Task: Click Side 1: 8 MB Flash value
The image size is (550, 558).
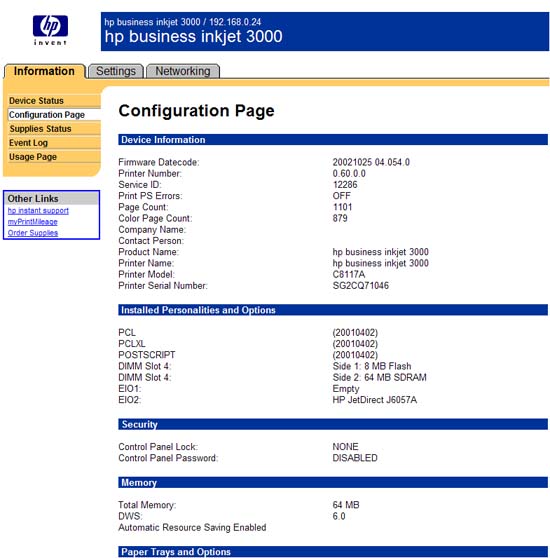Action: (372, 366)
